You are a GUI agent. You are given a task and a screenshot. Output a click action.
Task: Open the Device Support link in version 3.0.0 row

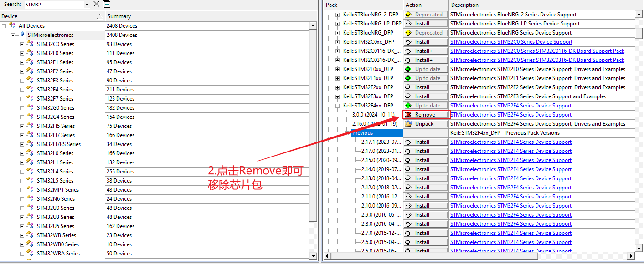511,115
